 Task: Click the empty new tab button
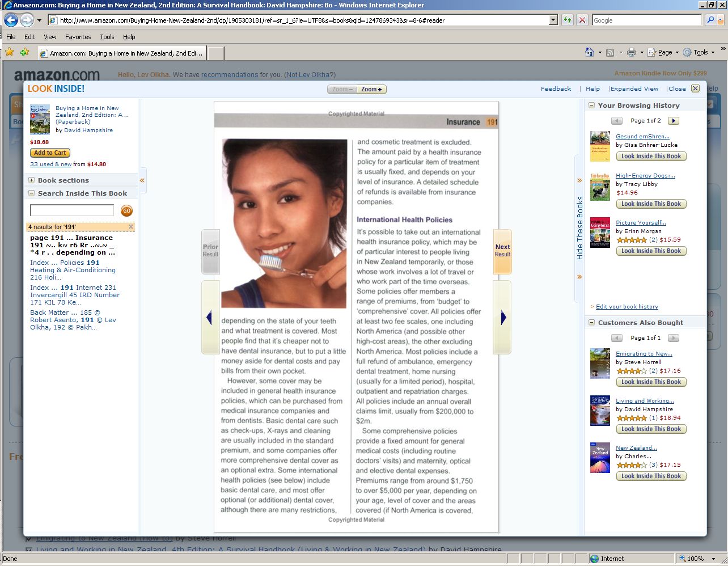tap(215, 53)
